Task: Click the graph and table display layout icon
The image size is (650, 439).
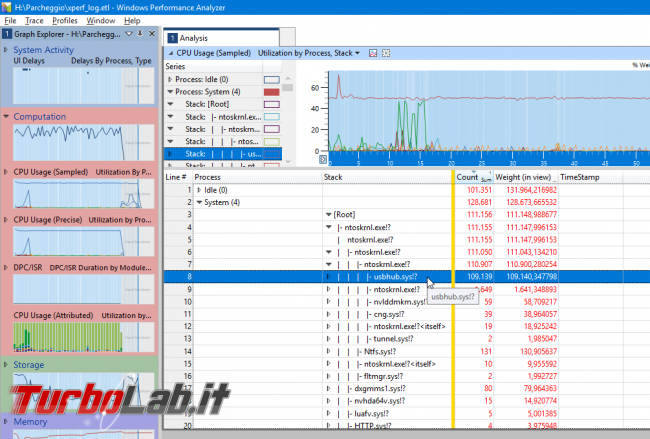Action: pos(373,53)
